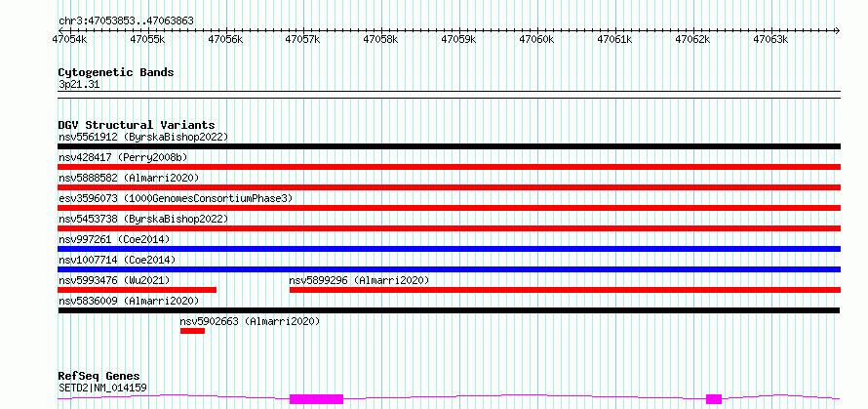This screenshot has height=409, width=868.
Task: Open esv3596073 (1000GenomesConsortiumPhase3) label
Action: [x=176, y=198]
